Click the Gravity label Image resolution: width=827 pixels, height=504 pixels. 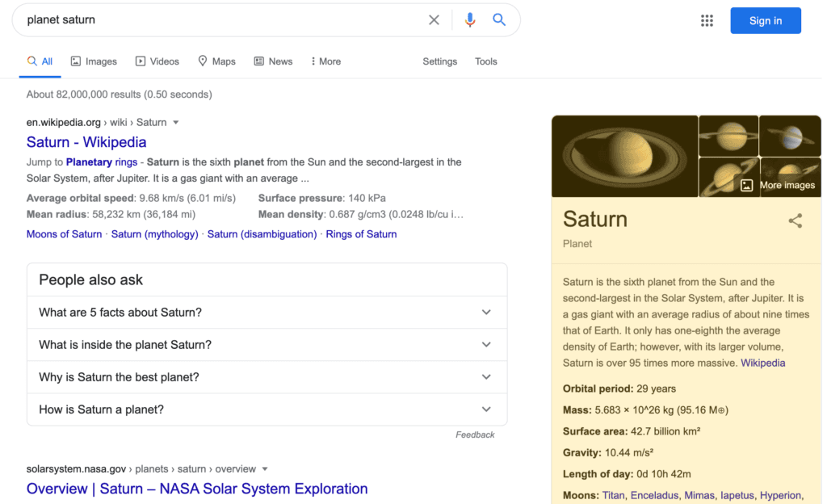pos(581,453)
